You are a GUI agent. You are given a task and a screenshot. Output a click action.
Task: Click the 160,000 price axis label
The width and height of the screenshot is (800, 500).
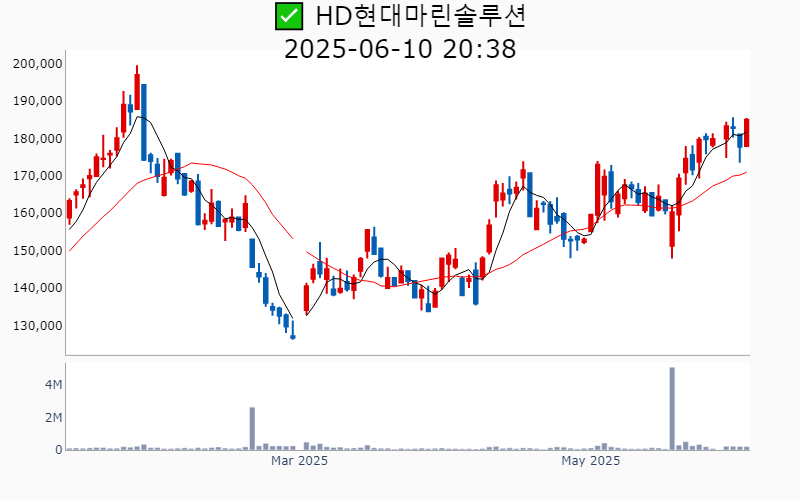pos(37,213)
